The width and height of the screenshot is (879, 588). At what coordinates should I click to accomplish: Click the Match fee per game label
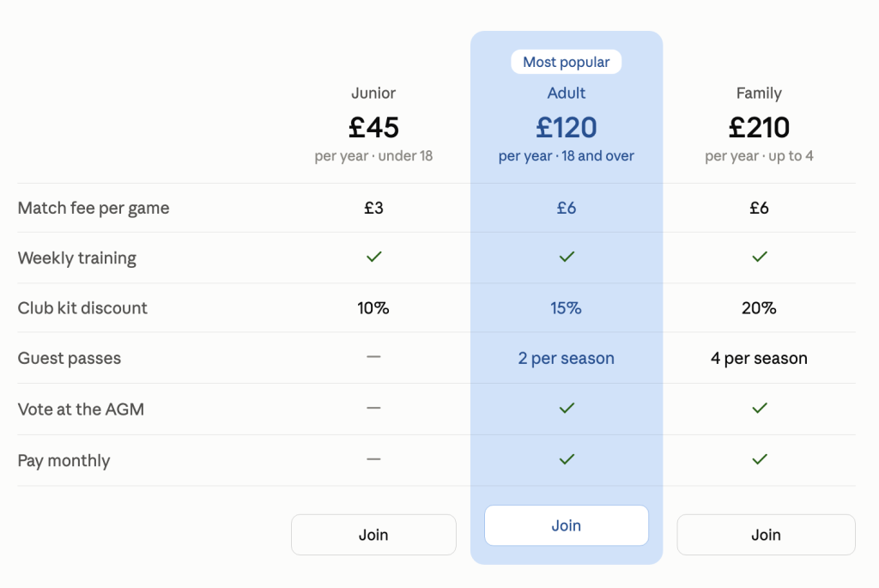point(94,208)
